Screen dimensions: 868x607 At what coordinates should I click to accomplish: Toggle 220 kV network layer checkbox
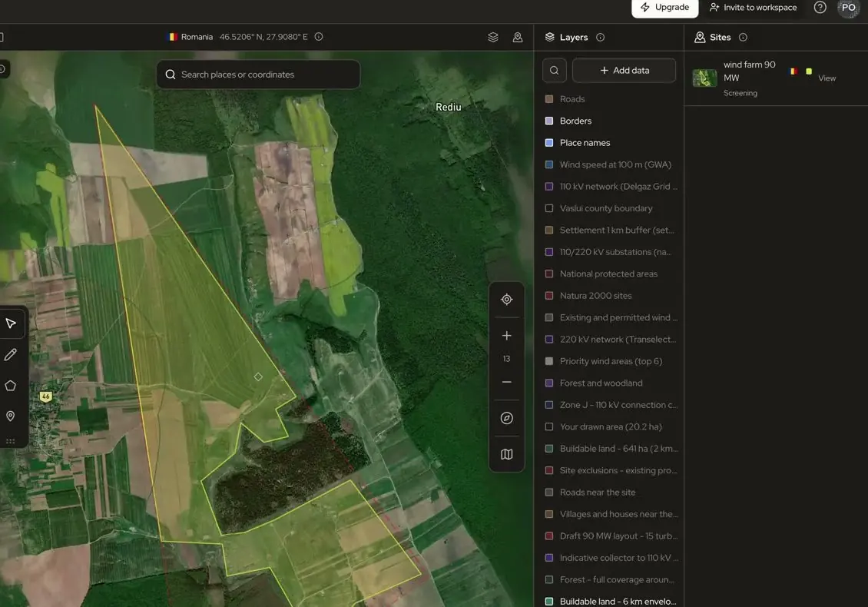(x=549, y=340)
